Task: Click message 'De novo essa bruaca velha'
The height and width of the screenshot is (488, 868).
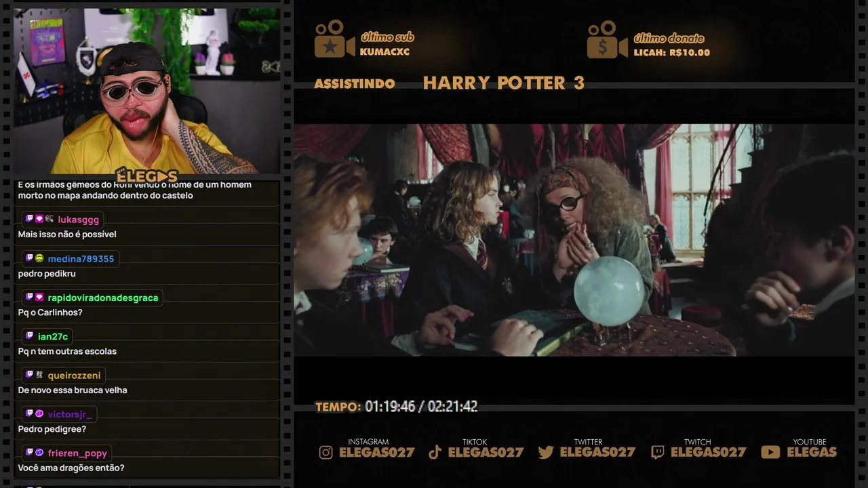Action: coord(73,390)
